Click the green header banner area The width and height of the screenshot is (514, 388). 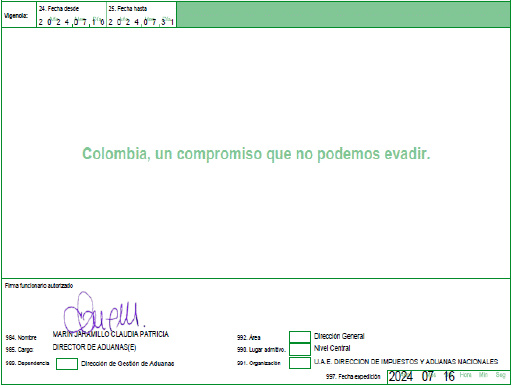343,15
